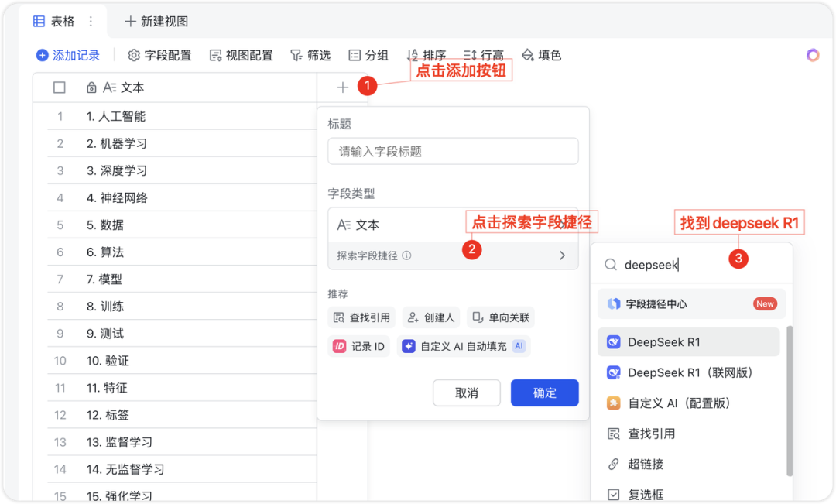Click the 自定义 AI 自动填充 chip
The width and height of the screenshot is (836, 504).
(x=464, y=346)
